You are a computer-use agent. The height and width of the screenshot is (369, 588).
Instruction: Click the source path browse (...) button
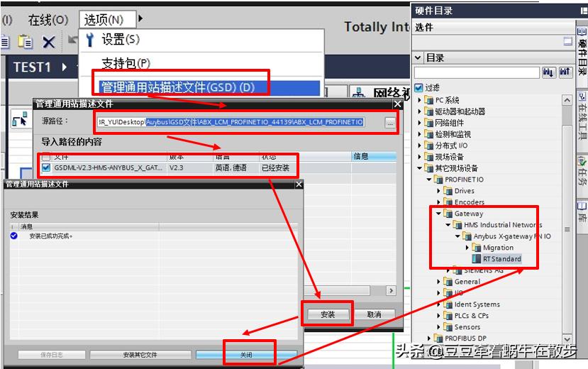pos(390,122)
